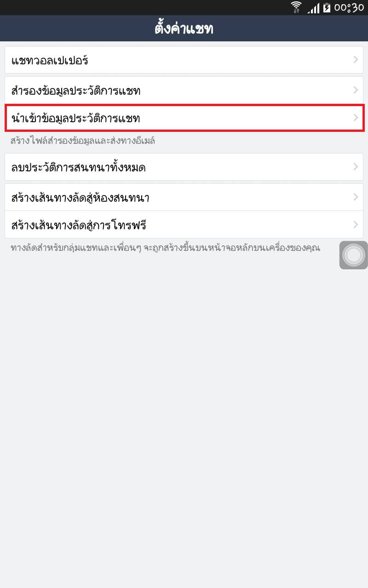Choose สร้างเส้นทางลัดสู่การโทรฟรี shortcut option
Viewport: 368px width, 588px height.
tap(184, 225)
